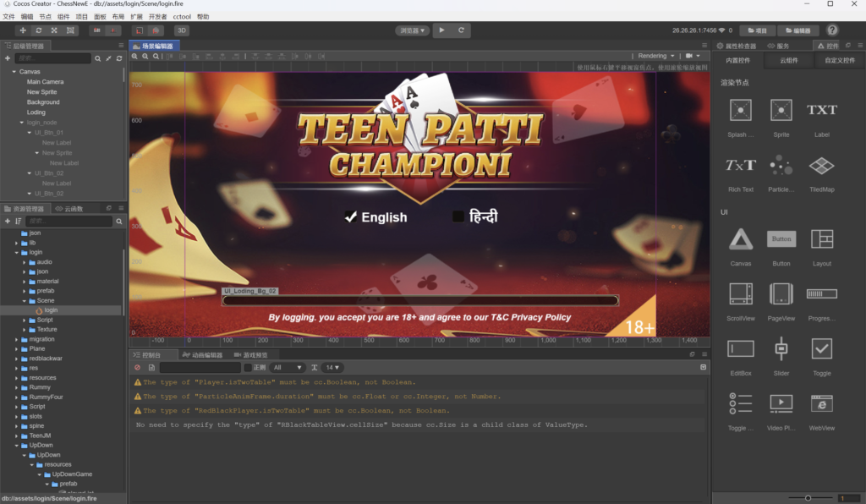Click the Sprite node icon

[x=781, y=111]
